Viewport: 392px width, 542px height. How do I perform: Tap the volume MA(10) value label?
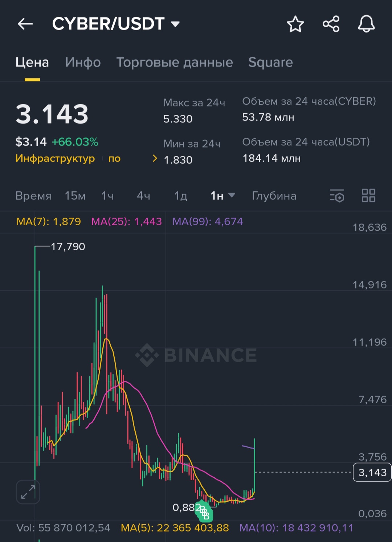coord(296,528)
